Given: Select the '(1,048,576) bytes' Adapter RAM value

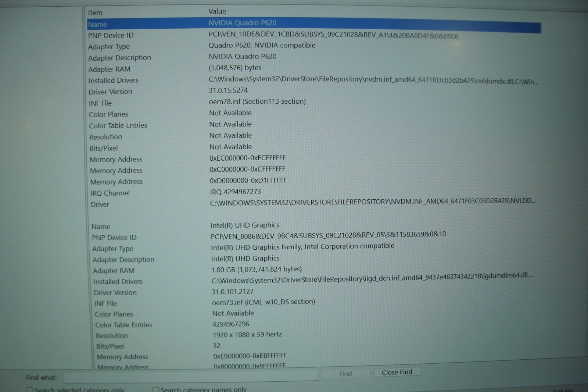Looking at the screenshot, I should click(235, 68).
